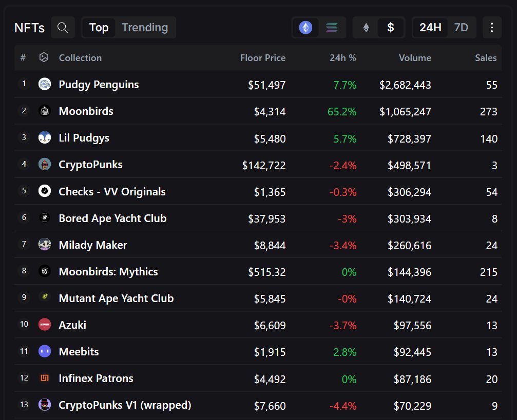Click the $728,397 volume value
The image size is (517, 420).
pyautogui.click(x=409, y=138)
